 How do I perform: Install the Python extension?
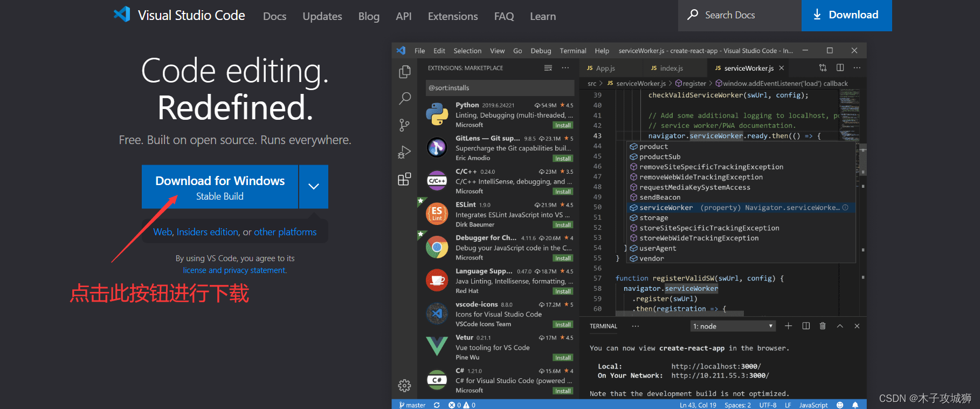click(x=563, y=125)
